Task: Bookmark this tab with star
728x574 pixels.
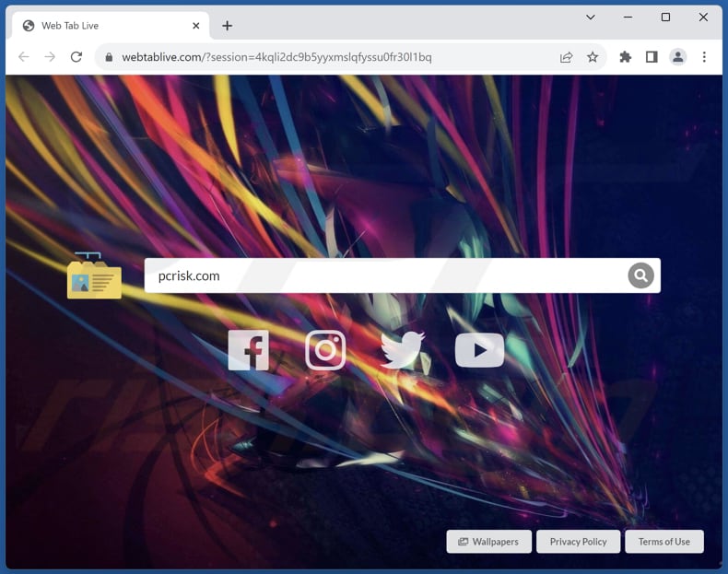Action: point(592,57)
